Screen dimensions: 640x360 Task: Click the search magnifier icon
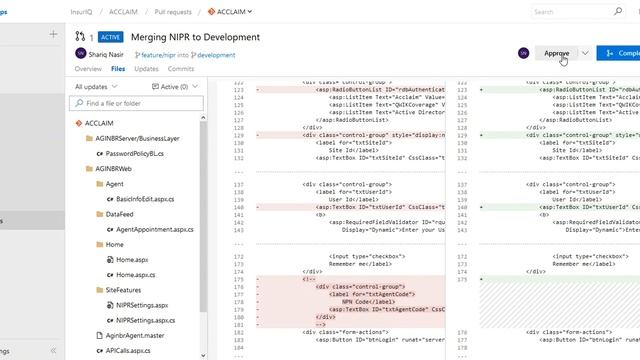618,11
